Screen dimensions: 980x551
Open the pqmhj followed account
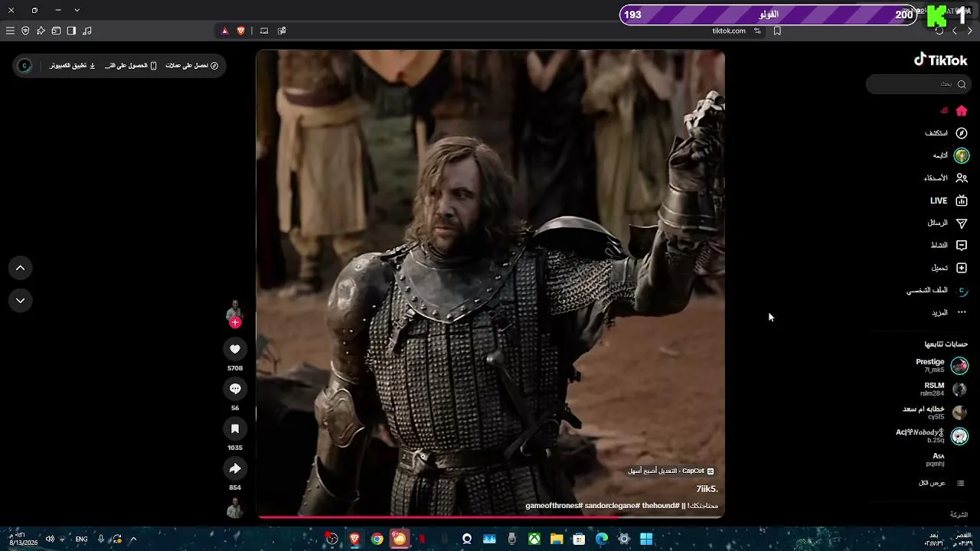tap(935, 459)
